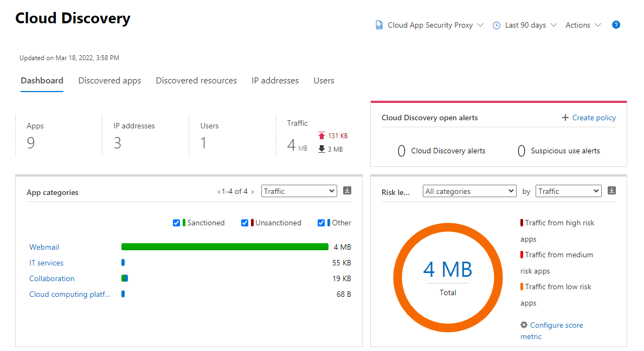The height and width of the screenshot is (351, 644).
Task: Disable the Other checkbox filter
Action: [321, 223]
